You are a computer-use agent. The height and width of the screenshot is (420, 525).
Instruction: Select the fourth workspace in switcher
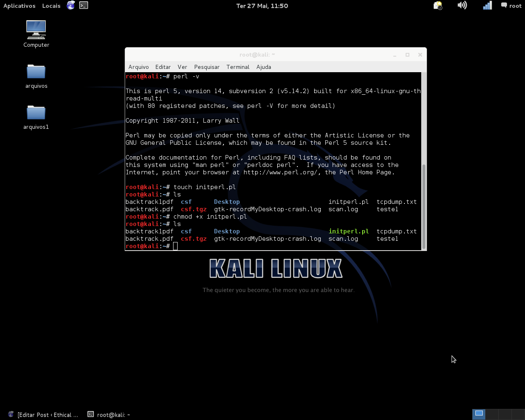(x=518, y=414)
